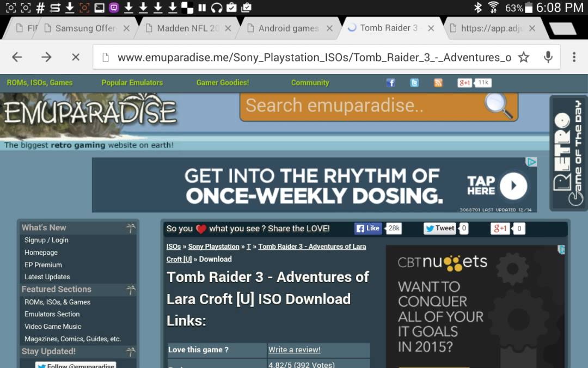The image size is (588, 368).
Task: Close the app.adj tab
Action: pyautogui.click(x=532, y=28)
